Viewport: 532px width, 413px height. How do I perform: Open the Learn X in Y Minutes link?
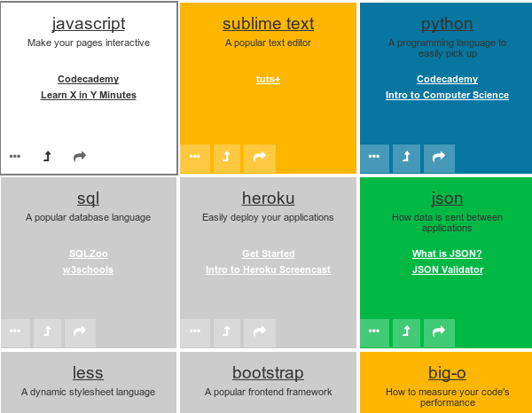tap(89, 95)
